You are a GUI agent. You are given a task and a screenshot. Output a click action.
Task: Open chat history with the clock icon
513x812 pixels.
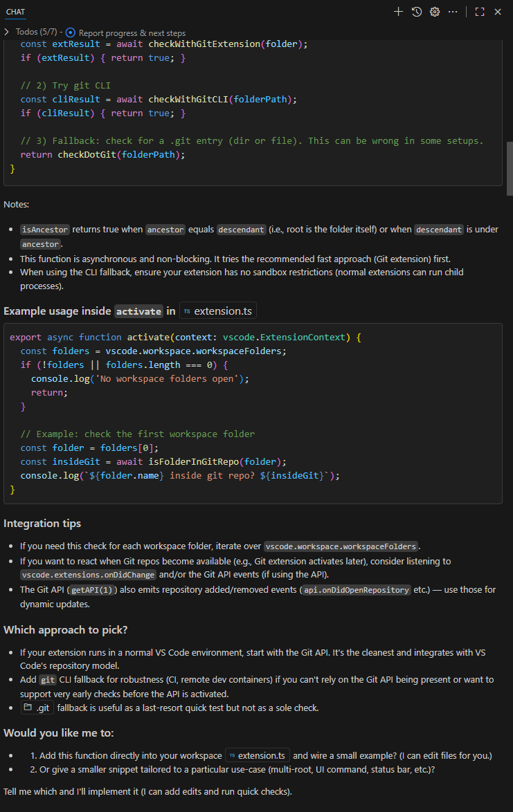pyautogui.click(x=417, y=12)
